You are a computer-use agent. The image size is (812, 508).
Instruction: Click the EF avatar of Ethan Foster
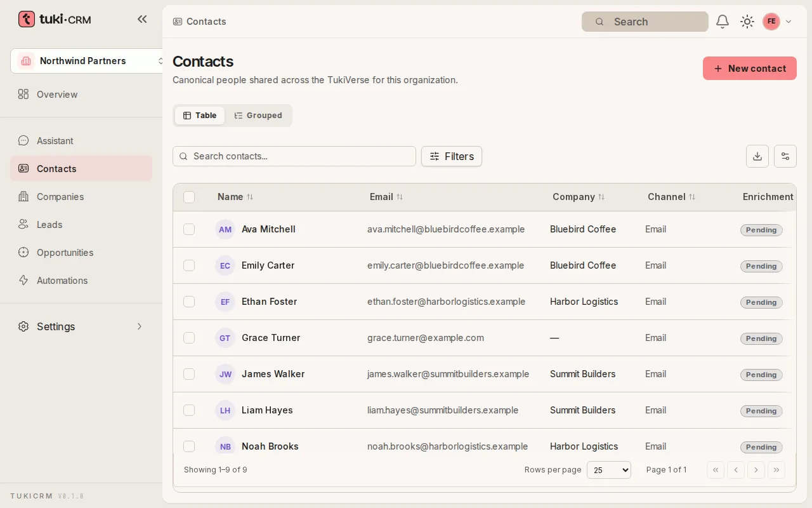[225, 302]
